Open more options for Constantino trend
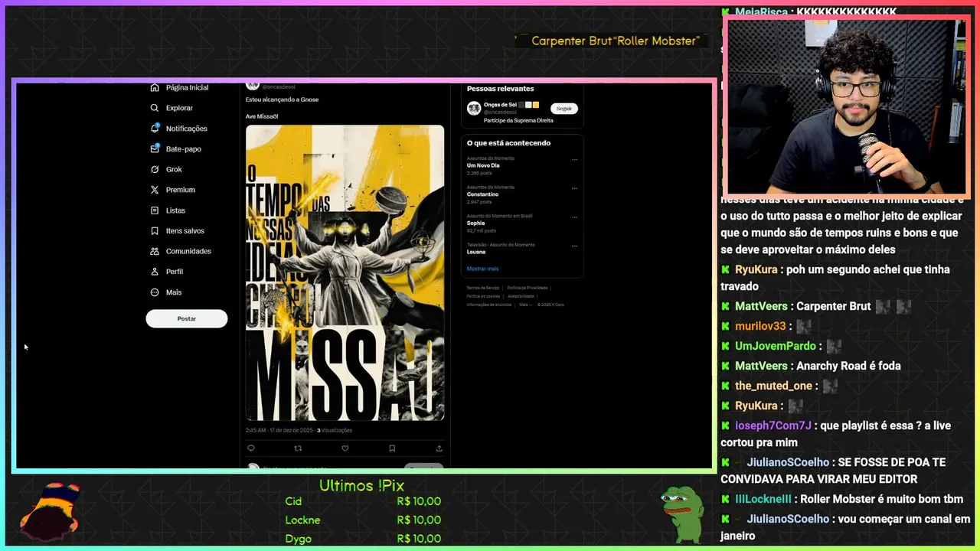This screenshot has width=980, height=551. (574, 189)
